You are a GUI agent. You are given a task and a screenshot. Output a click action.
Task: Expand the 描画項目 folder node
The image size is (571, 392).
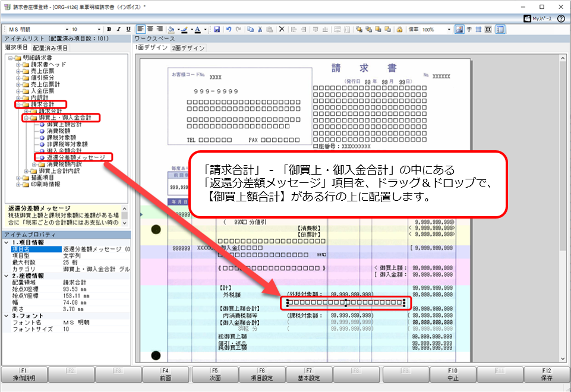click(x=18, y=178)
